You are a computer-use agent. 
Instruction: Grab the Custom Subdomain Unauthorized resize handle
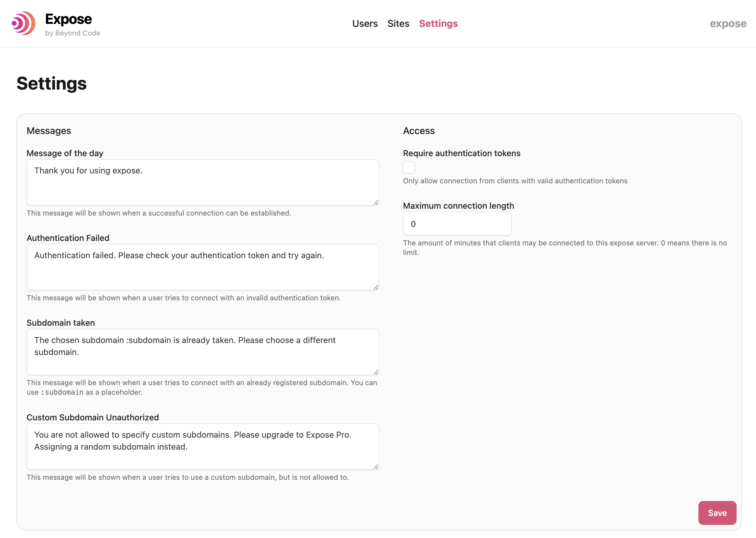point(376,466)
